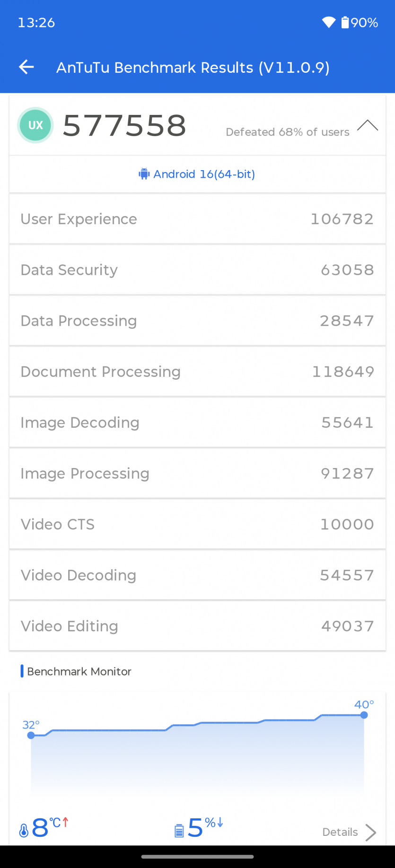Tap the Image Decoding row
The width and height of the screenshot is (395, 868).
coord(197,423)
